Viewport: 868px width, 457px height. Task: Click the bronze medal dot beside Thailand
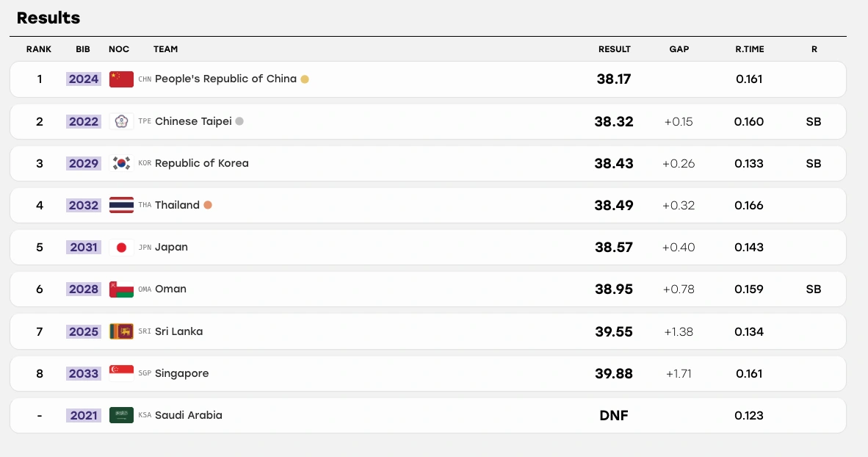tap(208, 205)
